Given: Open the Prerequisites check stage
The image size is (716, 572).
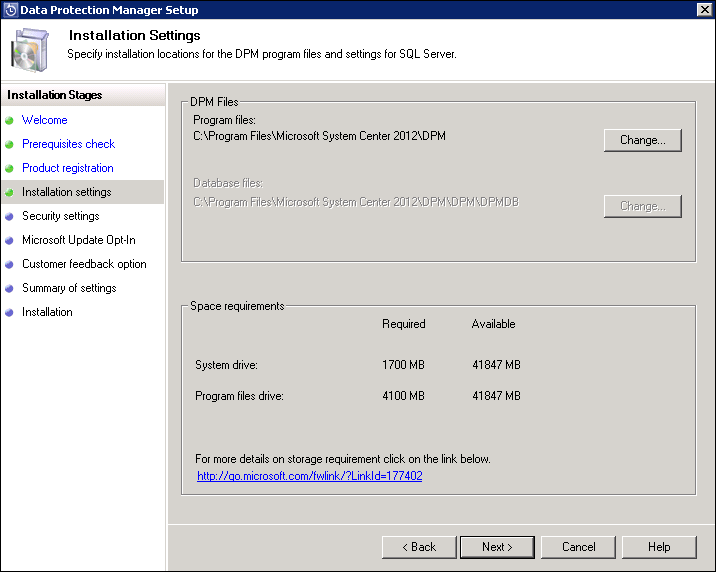Looking at the screenshot, I should pyautogui.click(x=68, y=144).
